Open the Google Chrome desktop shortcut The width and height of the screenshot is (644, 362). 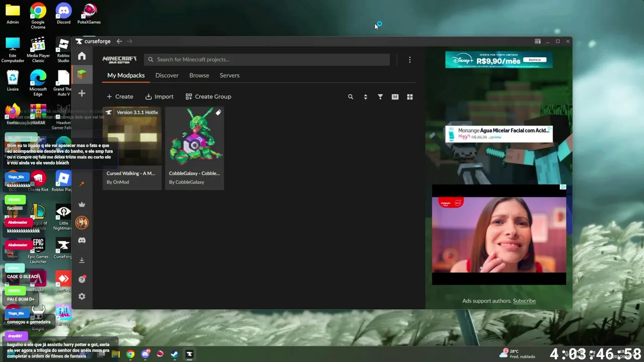pyautogui.click(x=38, y=16)
